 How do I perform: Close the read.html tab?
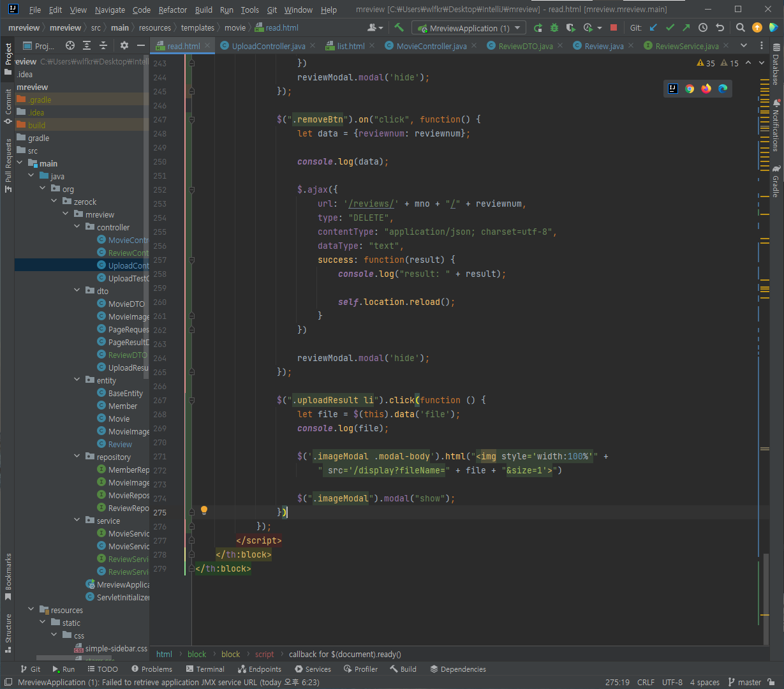(x=208, y=46)
